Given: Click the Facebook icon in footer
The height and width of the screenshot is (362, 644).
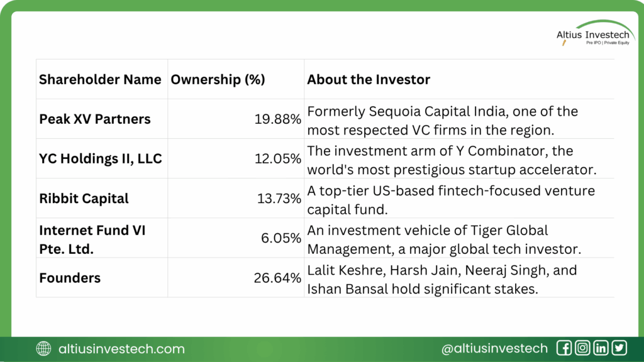Looking at the screenshot, I should click(564, 348).
